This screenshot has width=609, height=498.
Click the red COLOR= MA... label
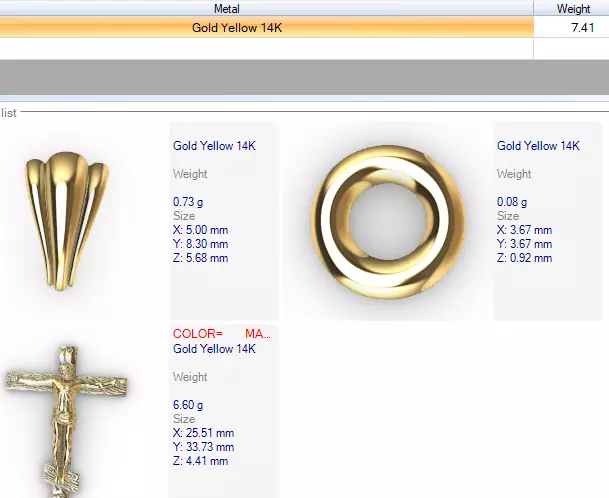coord(222,334)
